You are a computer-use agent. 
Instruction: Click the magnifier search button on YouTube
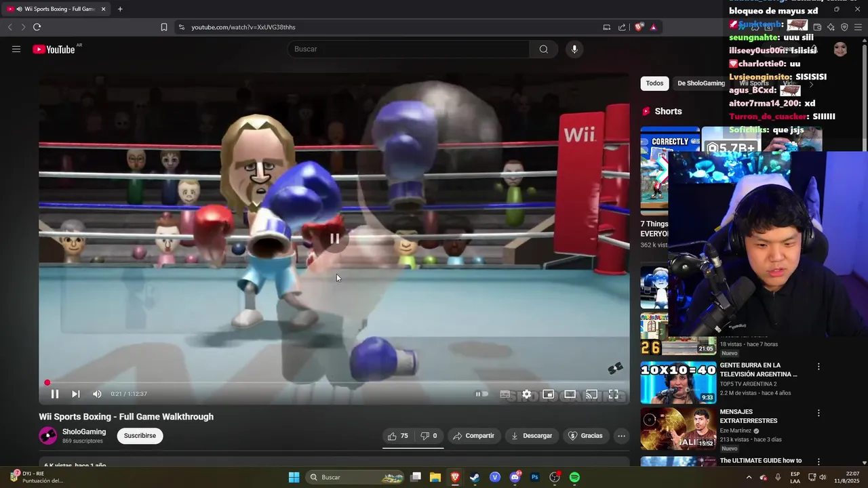544,49
